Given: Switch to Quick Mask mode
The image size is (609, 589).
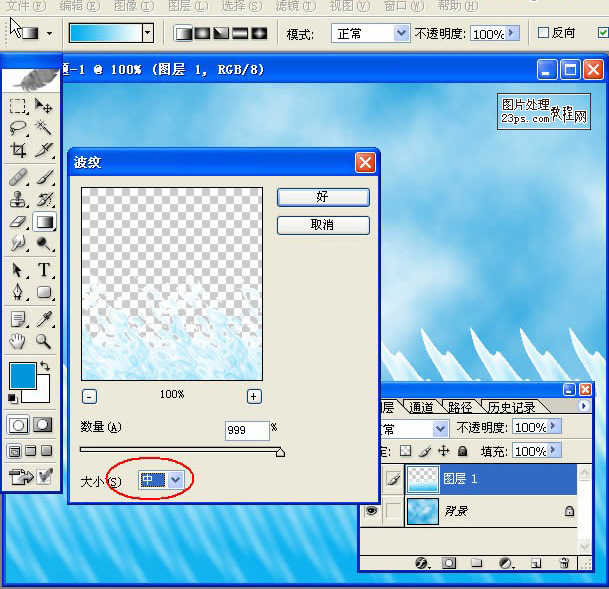Looking at the screenshot, I should [43, 425].
